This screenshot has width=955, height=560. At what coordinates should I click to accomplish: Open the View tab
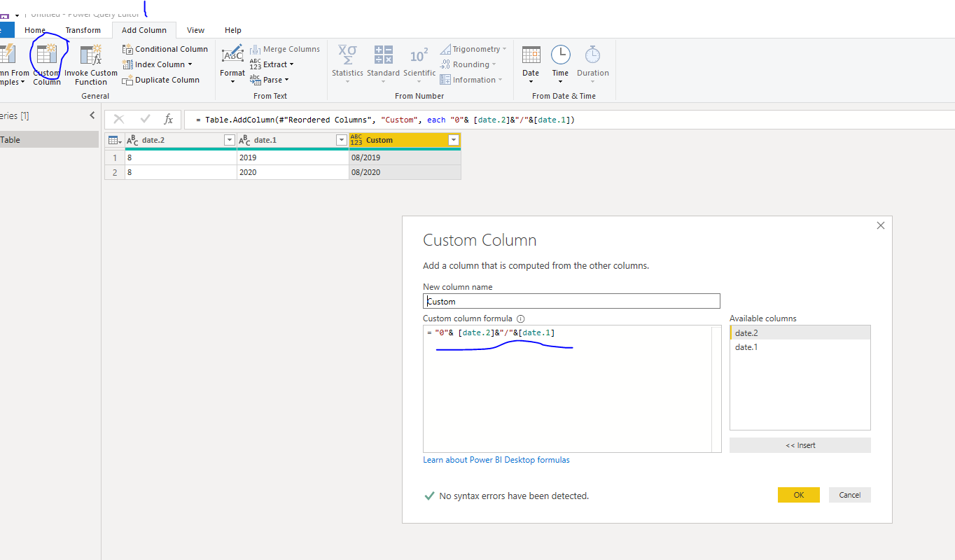(196, 30)
